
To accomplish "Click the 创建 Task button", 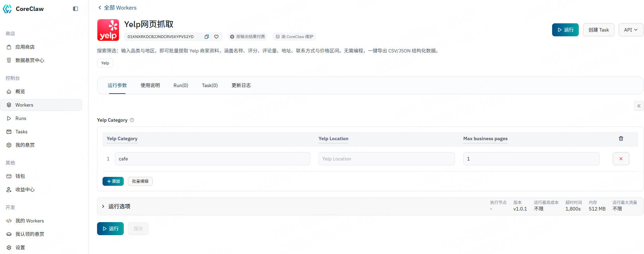I will [598, 30].
